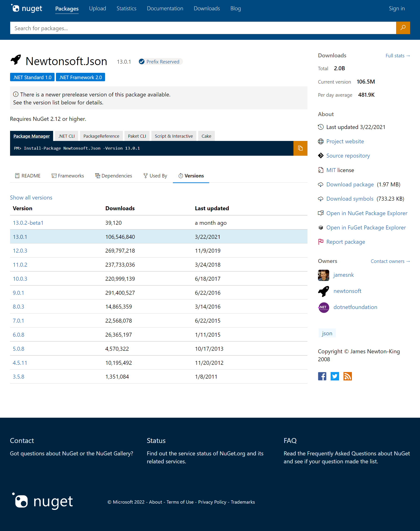Open version 10.0.3
420x531 pixels.
tap(20, 279)
